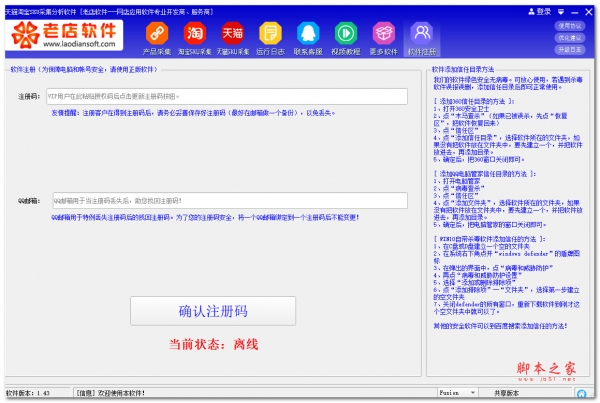Click the 友情提醒 reminder text line
The height and width of the screenshot is (403, 600).
(x=194, y=113)
